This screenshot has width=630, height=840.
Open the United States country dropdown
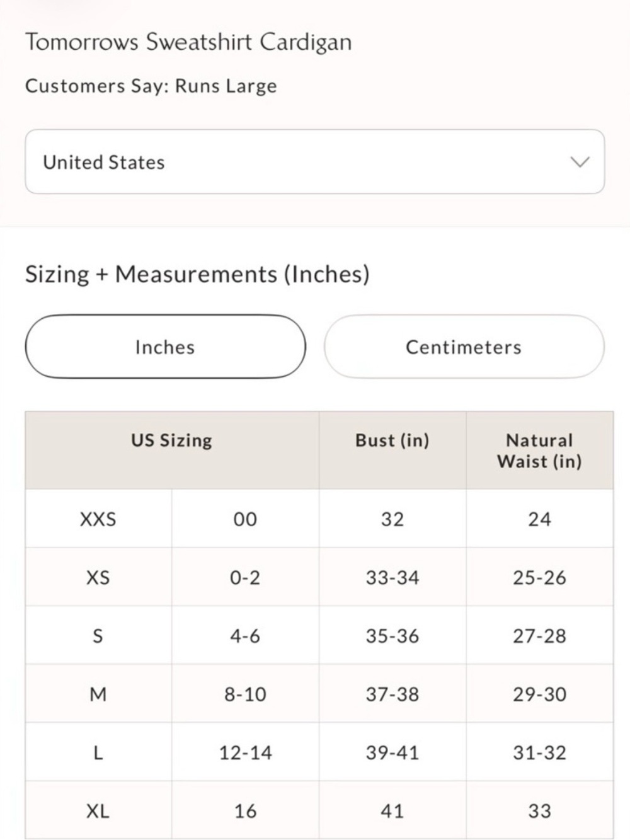(314, 162)
